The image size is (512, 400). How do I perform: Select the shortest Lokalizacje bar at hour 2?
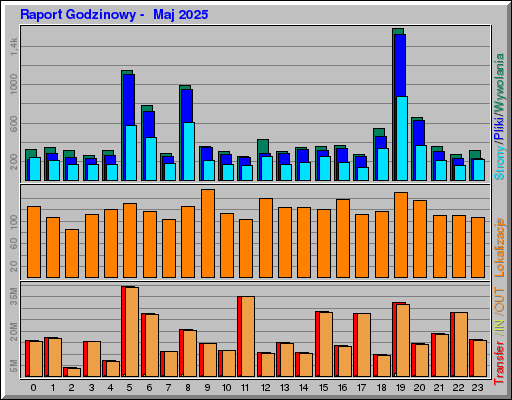tap(72, 253)
